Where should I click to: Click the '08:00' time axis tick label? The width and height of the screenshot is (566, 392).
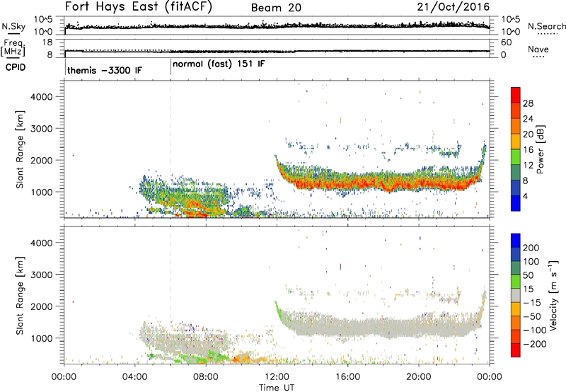pyautogui.click(x=205, y=377)
